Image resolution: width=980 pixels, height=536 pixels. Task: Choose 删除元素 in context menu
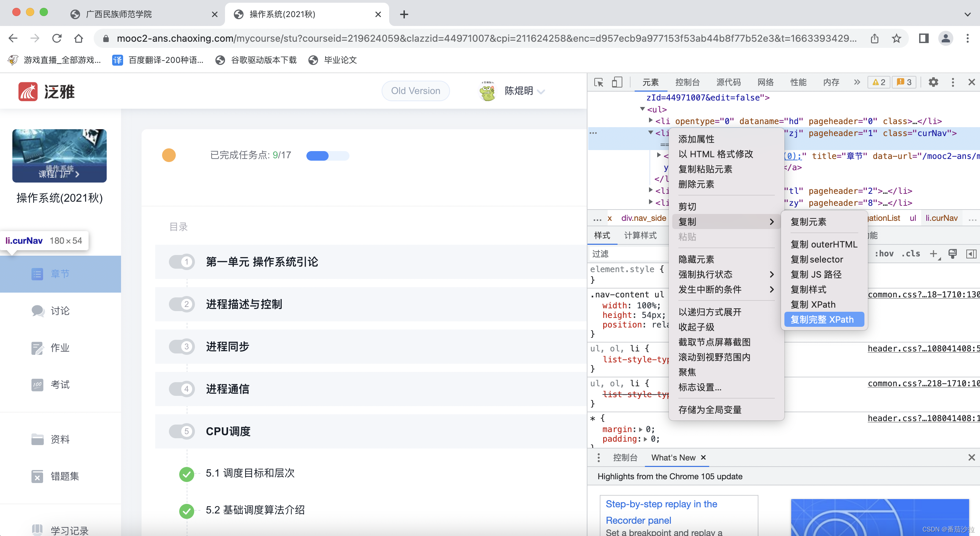pyautogui.click(x=726, y=184)
